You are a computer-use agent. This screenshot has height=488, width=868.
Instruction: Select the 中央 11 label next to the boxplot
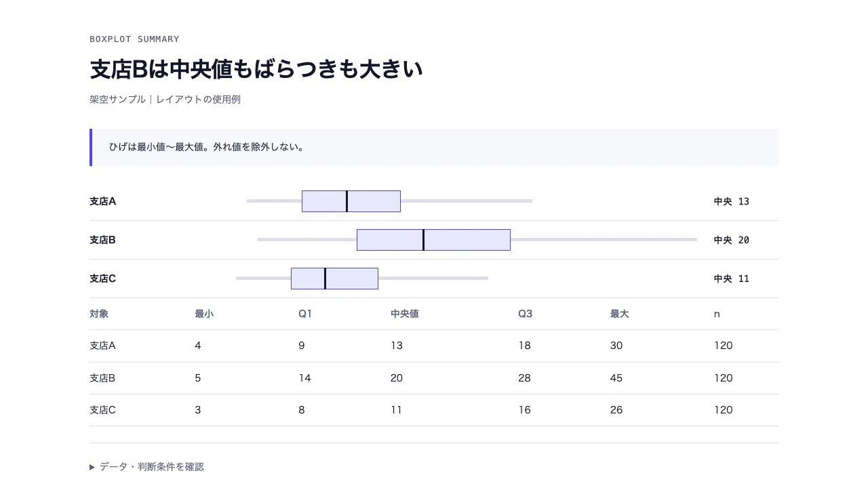coord(732,279)
